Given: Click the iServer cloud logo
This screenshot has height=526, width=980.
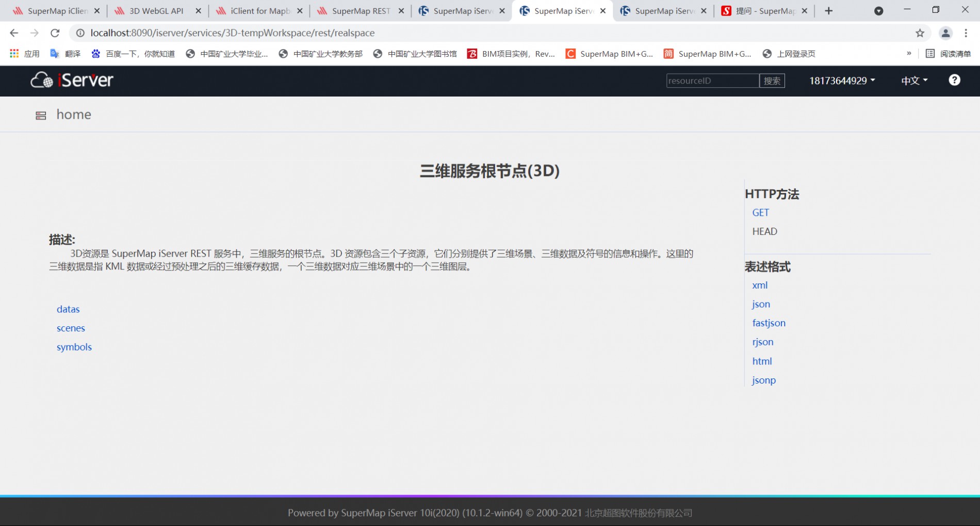Looking at the screenshot, I should pyautogui.click(x=72, y=80).
